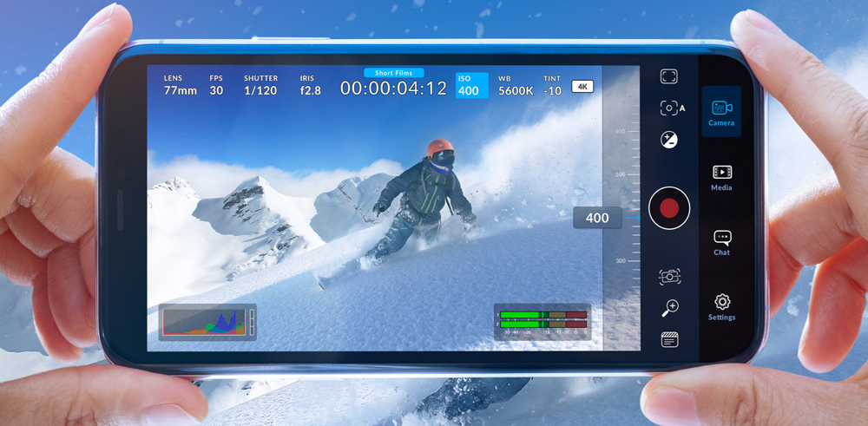This screenshot has width=868, height=426.
Task: Tap the 4K resolution badge
Action: point(582,86)
